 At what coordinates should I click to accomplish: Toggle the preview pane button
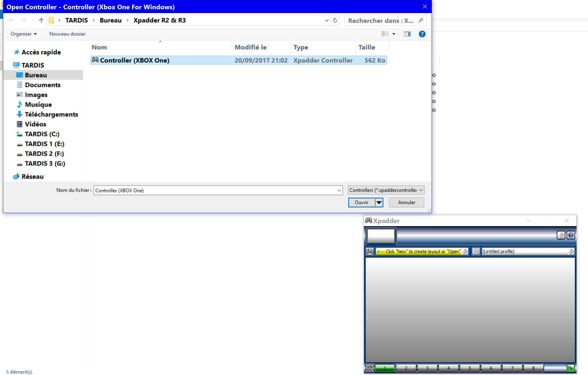coord(407,34)
